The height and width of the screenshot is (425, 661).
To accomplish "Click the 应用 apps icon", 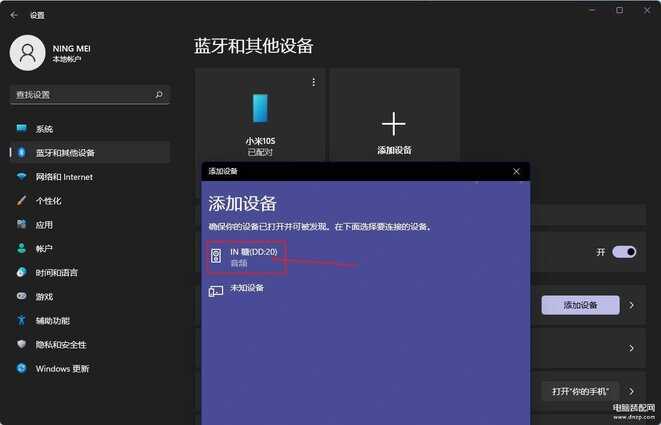I will tap(21, 224).
